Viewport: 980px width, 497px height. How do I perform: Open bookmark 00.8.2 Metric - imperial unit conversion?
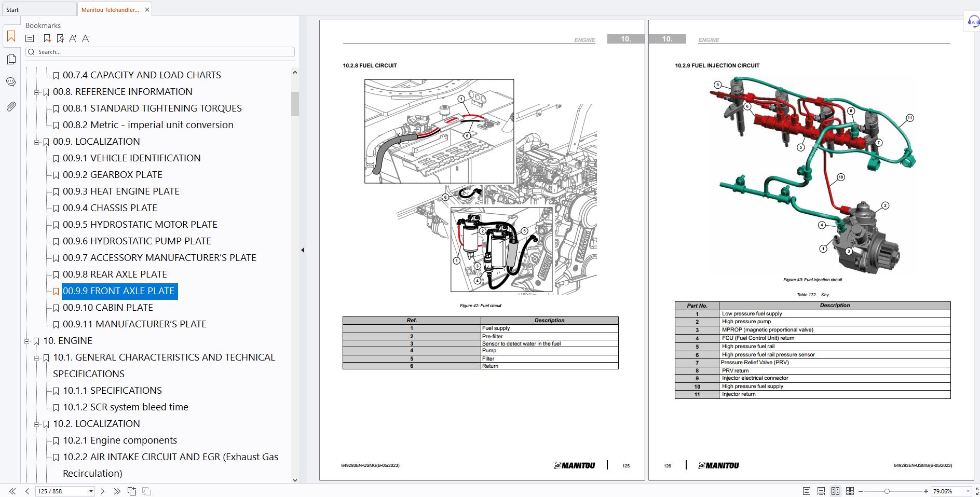click(x=148, y=125)
